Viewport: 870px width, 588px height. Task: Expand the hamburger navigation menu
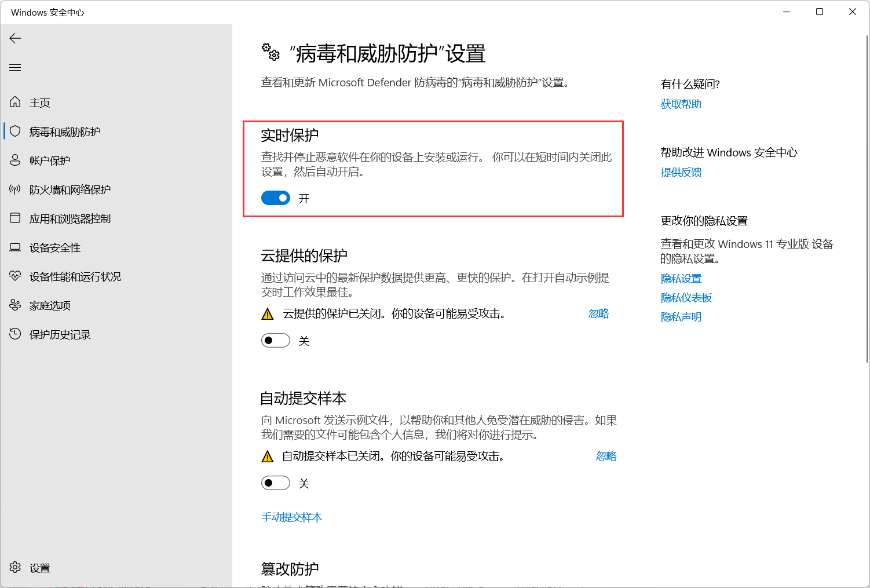point(15,68)
